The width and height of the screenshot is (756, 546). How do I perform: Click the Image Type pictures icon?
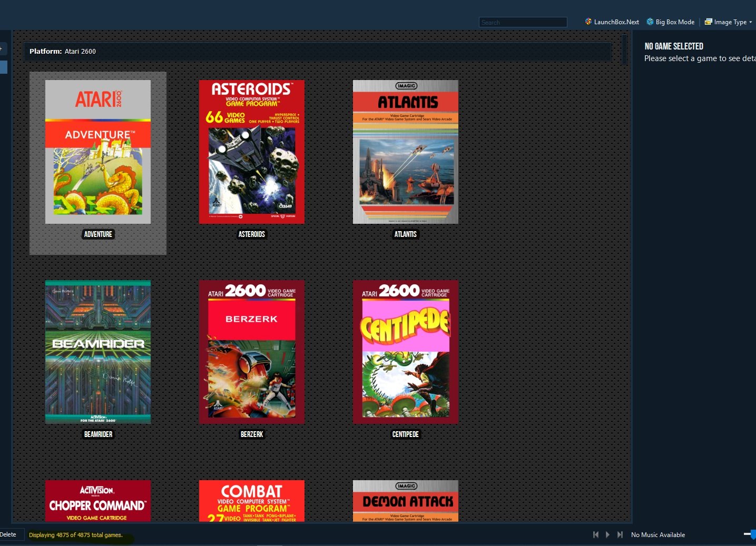[x=709, y=22]
